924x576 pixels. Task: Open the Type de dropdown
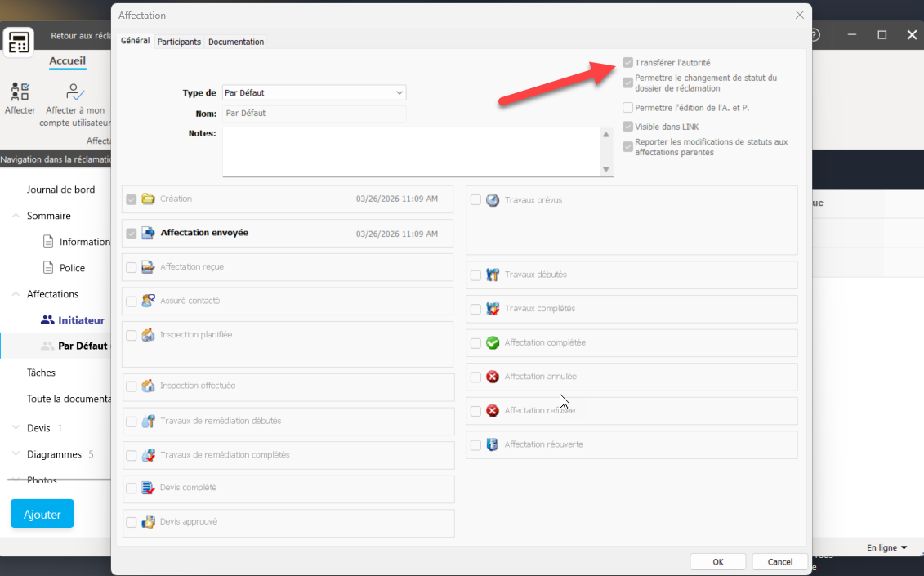pos(314,92)
